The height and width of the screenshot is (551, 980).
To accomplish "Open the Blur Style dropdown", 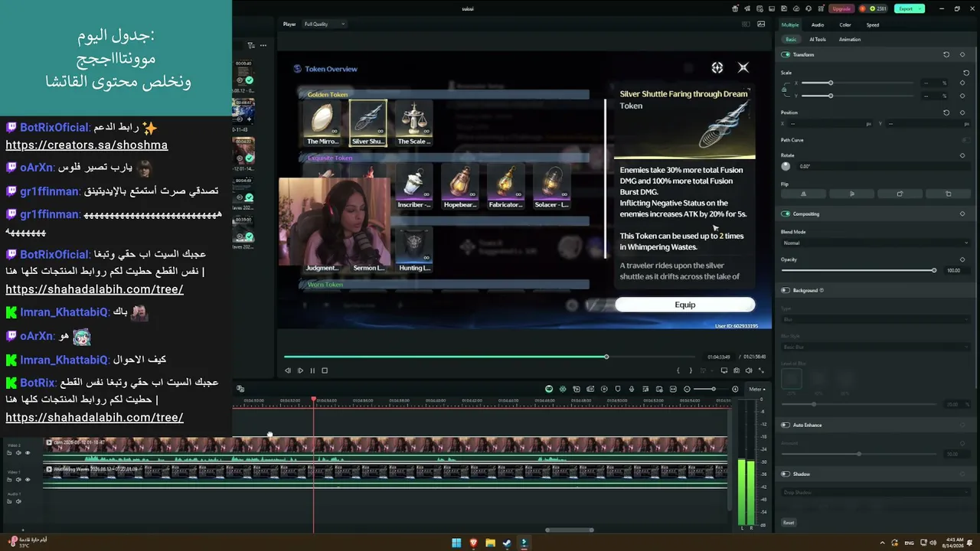I will pos(875,347).
